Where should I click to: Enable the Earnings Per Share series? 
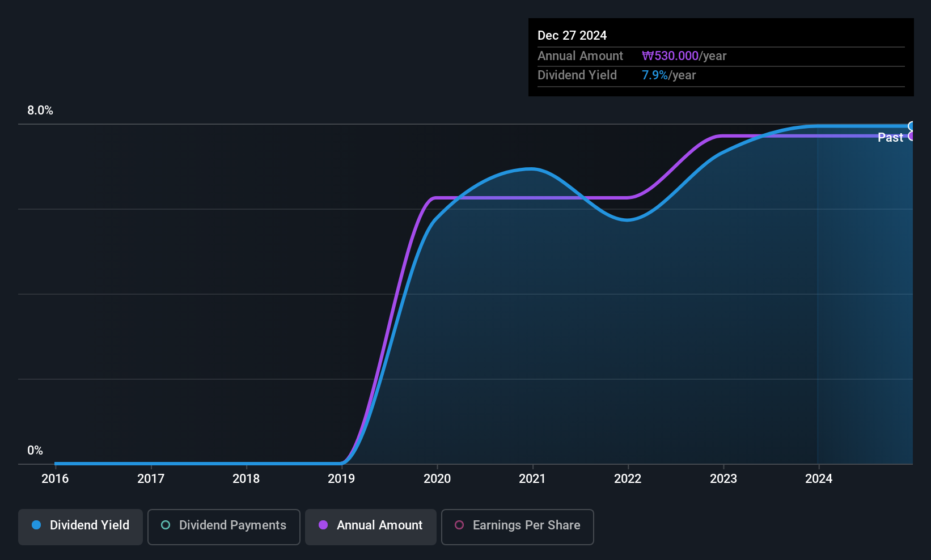[518, 527]
